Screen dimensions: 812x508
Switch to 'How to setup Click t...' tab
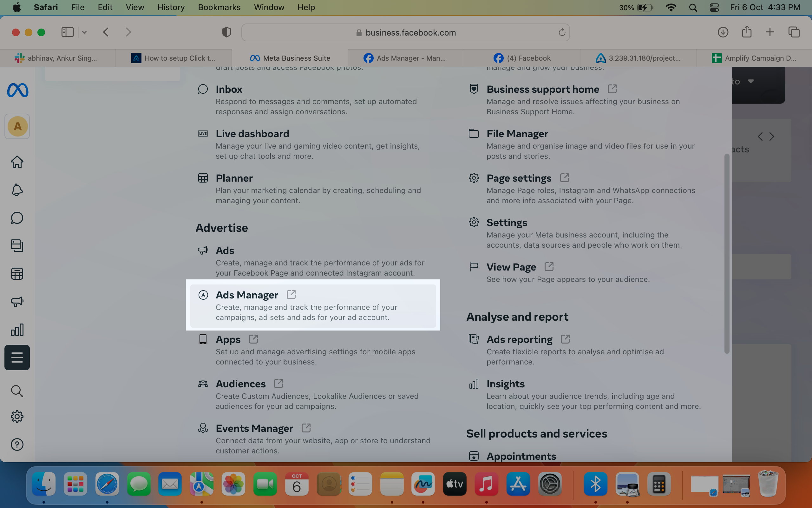pos(174,58)
